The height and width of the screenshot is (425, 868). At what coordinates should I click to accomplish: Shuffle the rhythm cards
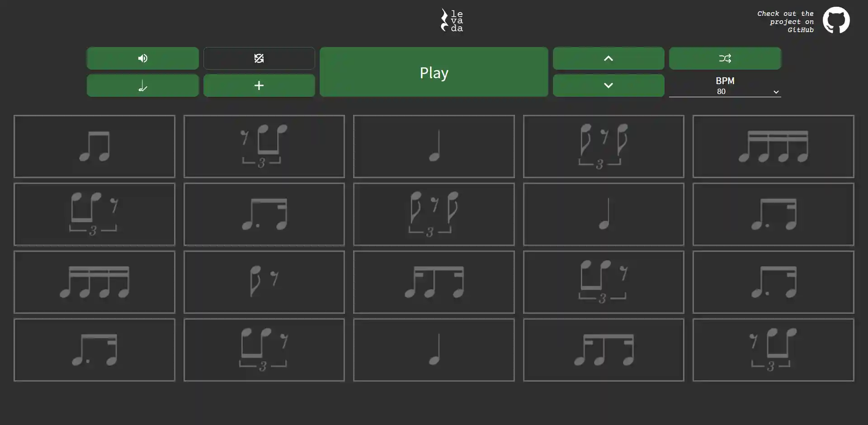[725, 58]
